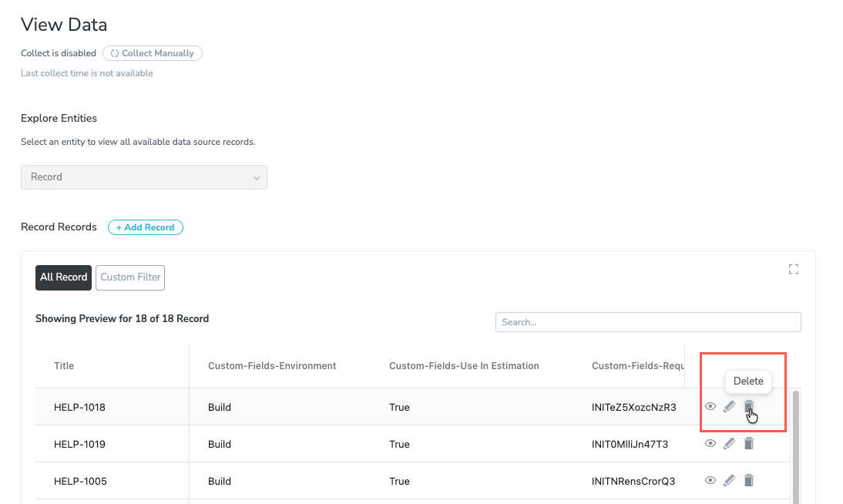Click the Collect Manually button
The image size is (843, 504).
tap(152, 53)
